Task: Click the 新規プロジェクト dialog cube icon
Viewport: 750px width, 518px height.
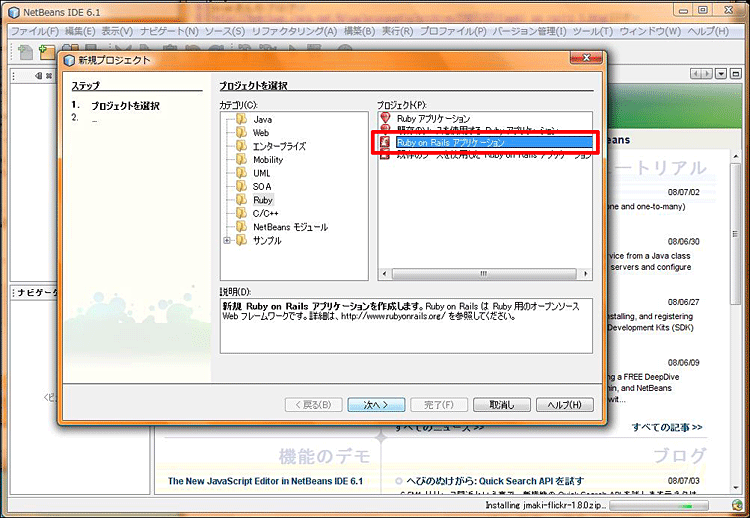Action: click(70, 60)
